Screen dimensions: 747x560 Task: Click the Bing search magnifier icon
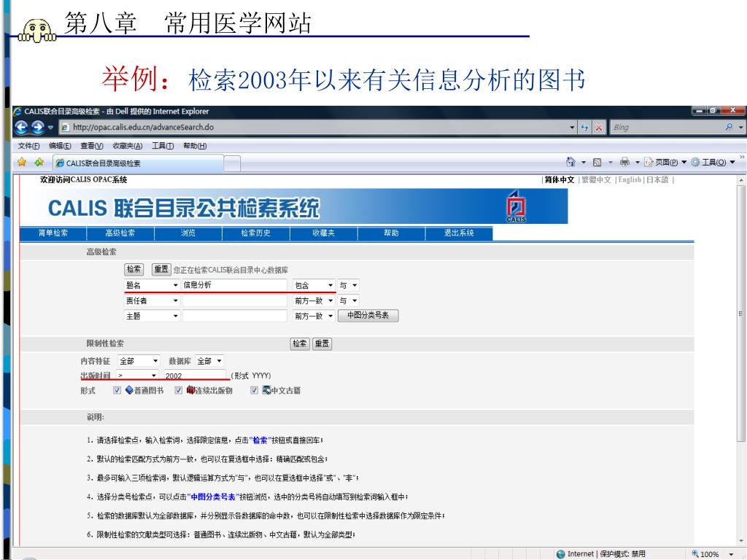tap(729, 127)
